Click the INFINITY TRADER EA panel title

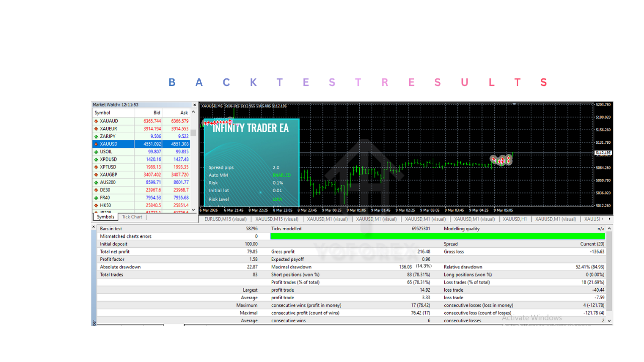(251, 128)
